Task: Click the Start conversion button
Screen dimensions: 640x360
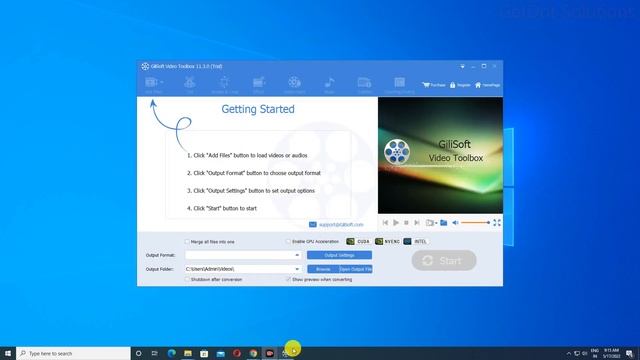Action: pos(444,260)
